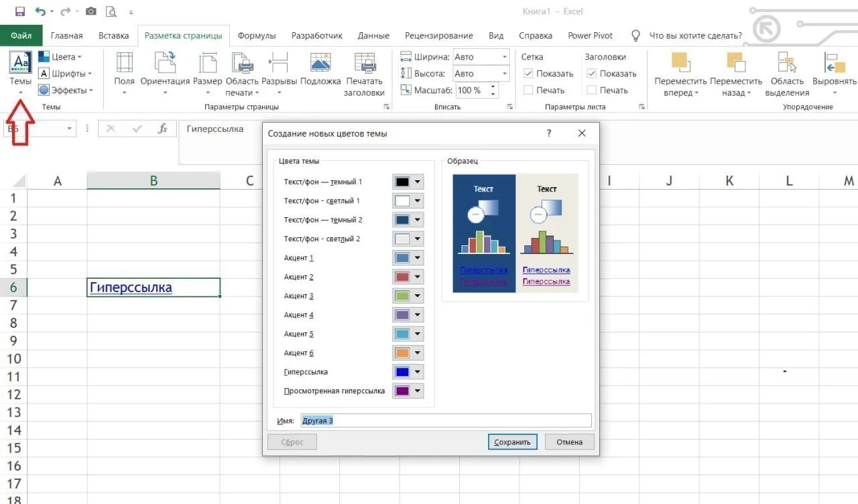
Task: Open the Шрифты theme fonts menu
Action: [64, 74]
